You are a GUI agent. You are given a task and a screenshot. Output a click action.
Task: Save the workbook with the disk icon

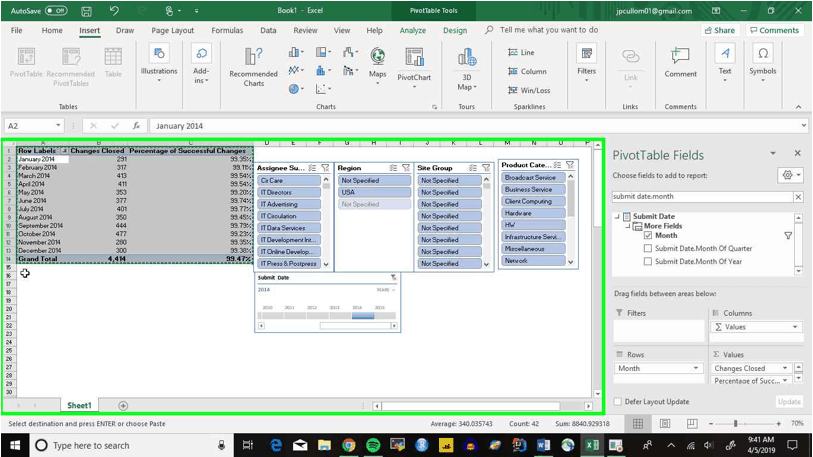pyautogui.click(x=86, y=11)
